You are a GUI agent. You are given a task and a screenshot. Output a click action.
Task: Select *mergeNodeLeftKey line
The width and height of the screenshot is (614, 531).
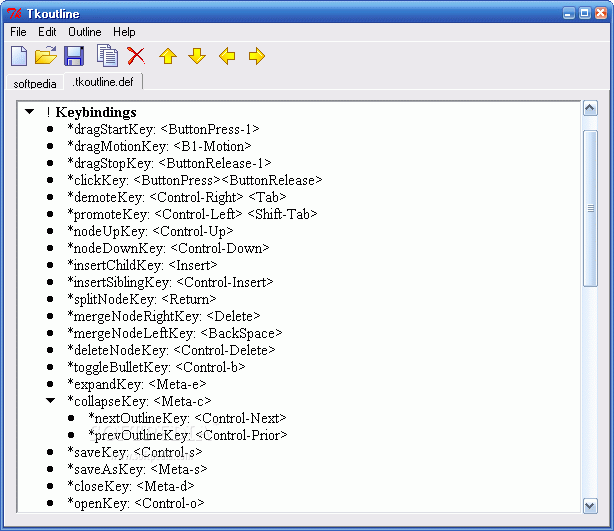click(x=175, y=333)
